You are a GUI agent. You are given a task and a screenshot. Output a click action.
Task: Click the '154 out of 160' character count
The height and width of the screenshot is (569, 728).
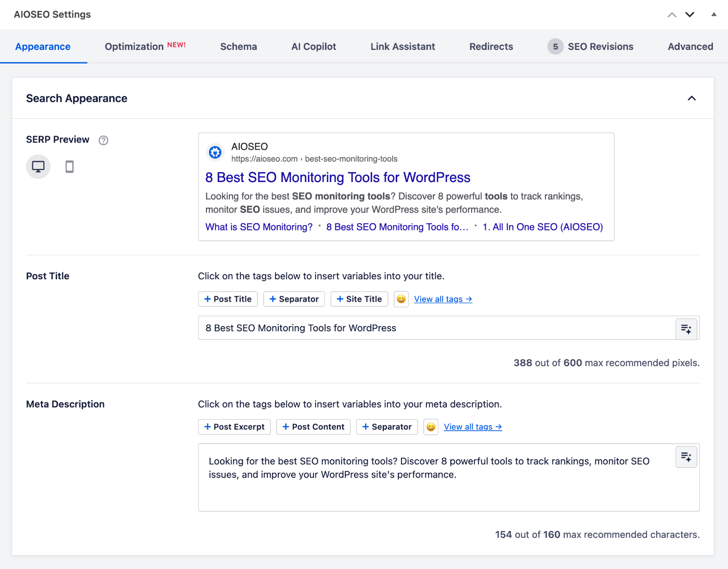[597, 535]
